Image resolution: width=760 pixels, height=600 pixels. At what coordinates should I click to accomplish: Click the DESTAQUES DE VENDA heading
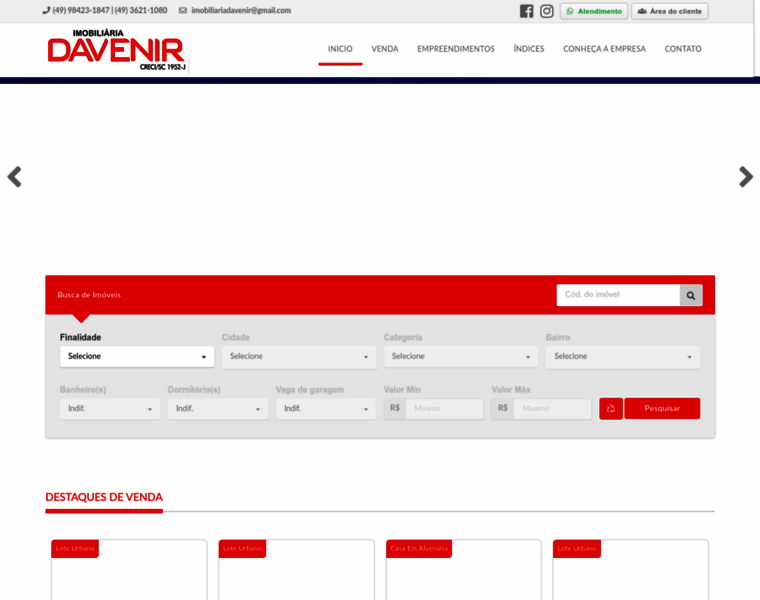click(x=104, y=497)
